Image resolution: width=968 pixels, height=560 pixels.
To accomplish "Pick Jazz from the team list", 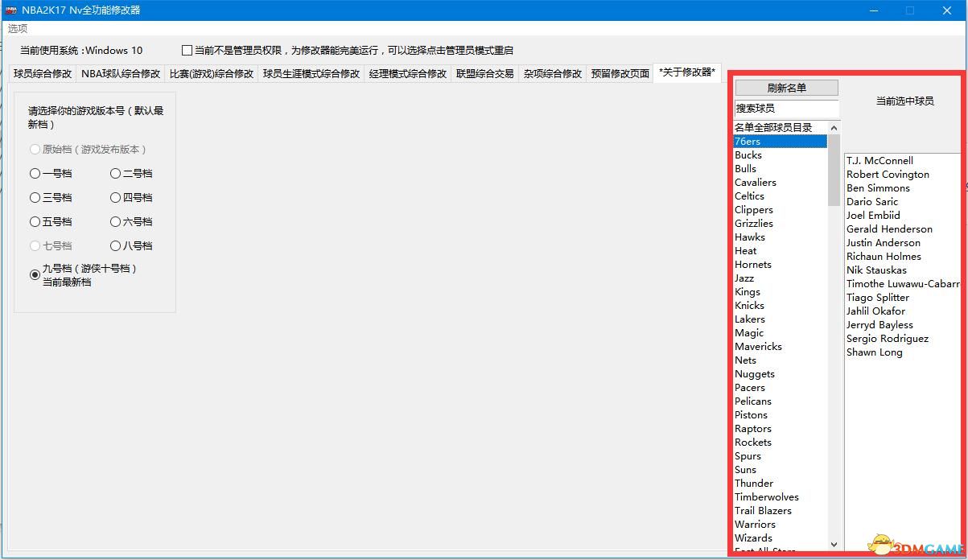I will (x=780, y=278).
